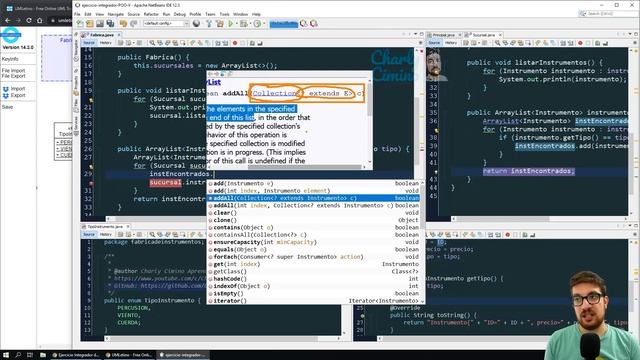Open the Windows Start menu
Image resolution: width=640 pixels, height=360 pixels.
6,355
